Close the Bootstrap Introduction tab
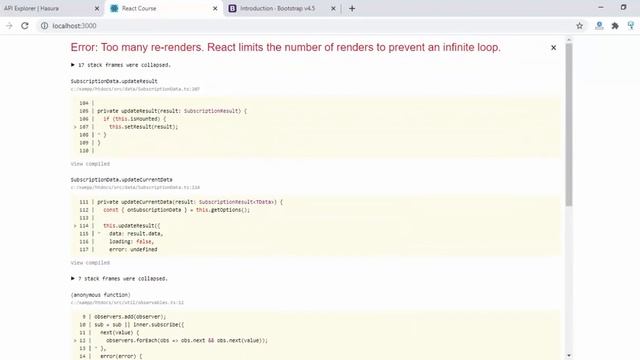 coord(333,9)
